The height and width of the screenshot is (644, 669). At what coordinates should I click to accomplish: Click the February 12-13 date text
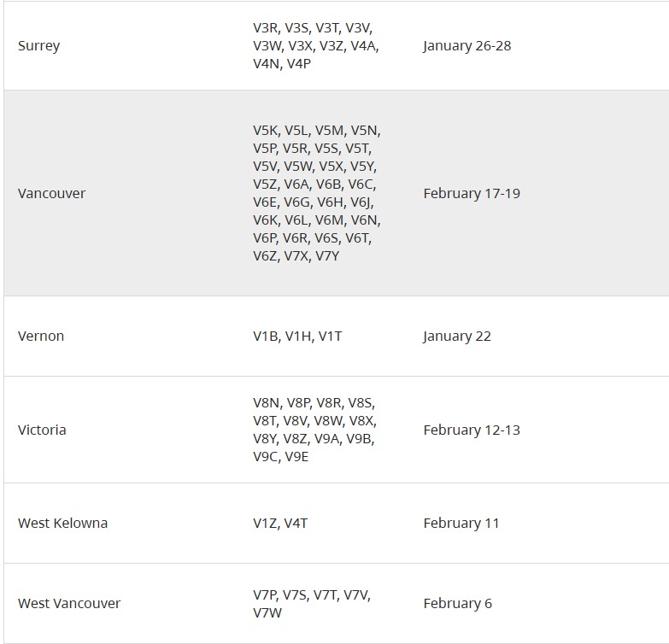tap(471, 430)
